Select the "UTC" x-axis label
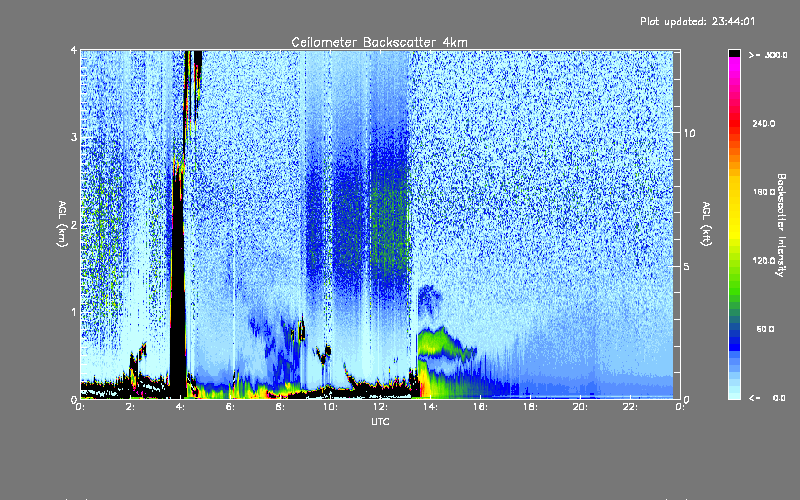 click(380, 421)
